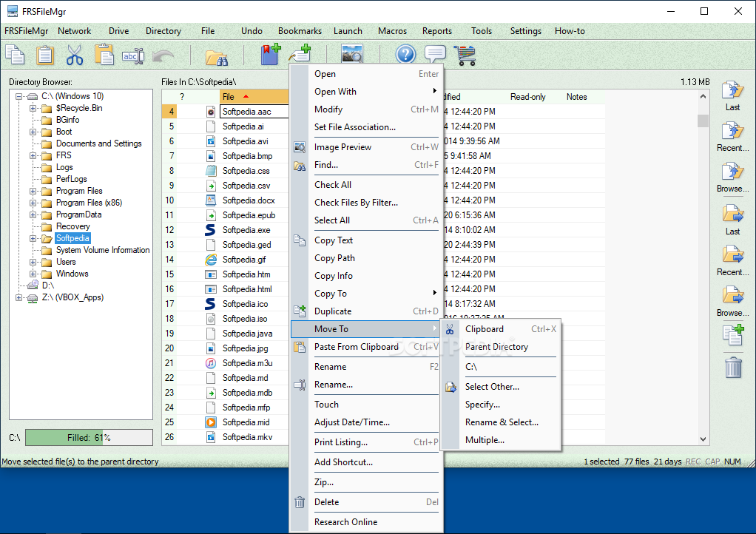Click the file list scroll up arrow
Image resolution: width=756 pixels, height=534 pixels.
[703, 96]
